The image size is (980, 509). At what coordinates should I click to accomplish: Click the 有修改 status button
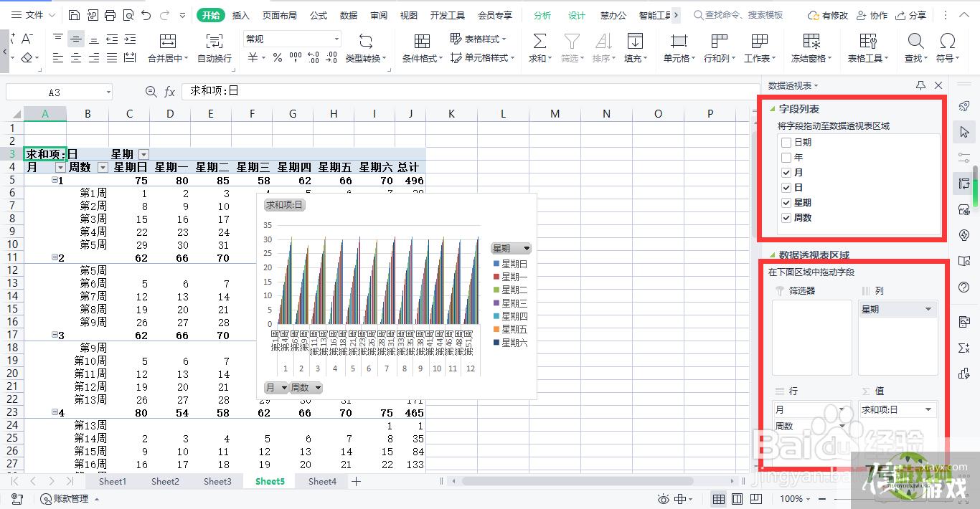(827, 15)
